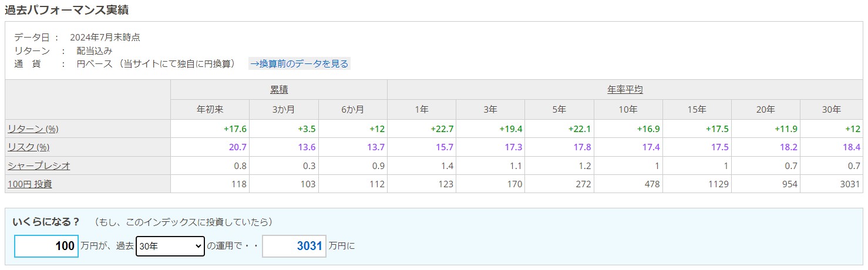
Task: Click the 954 twenty-year investment value
Action: pos(790,184)
